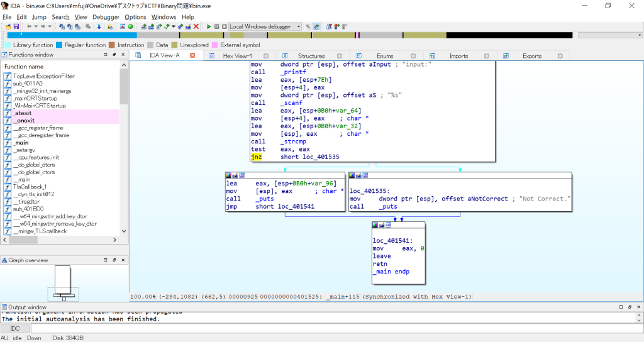Click the blue down arrow toolbar icon
Screen dimensions: 644x342
coord(99,26)
